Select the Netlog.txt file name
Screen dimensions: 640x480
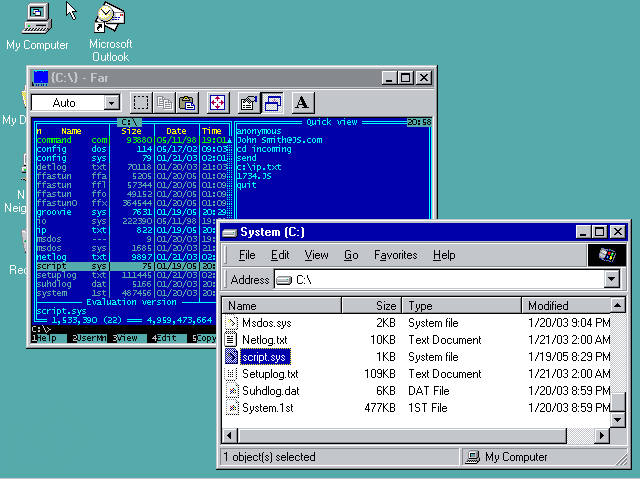point(264,340)
